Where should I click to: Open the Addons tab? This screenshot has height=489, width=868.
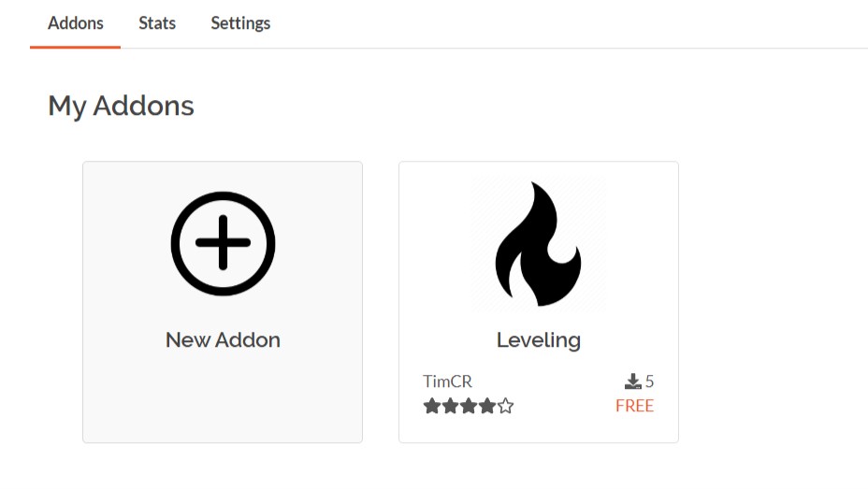coord(75,23)
